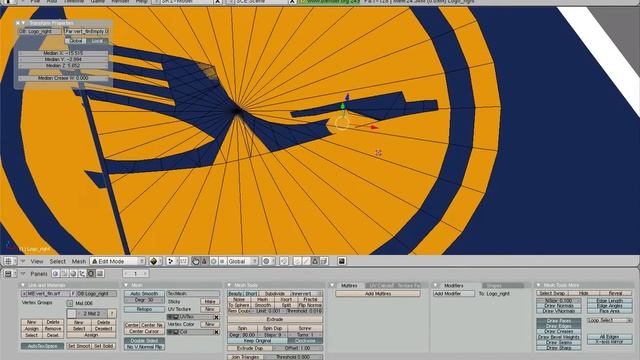The height and width of the screenshot is (360, 640).
Task: Adjust the Degr: 30 auto smooth slider
Action: pyautogui.click(x=144, y=300)
